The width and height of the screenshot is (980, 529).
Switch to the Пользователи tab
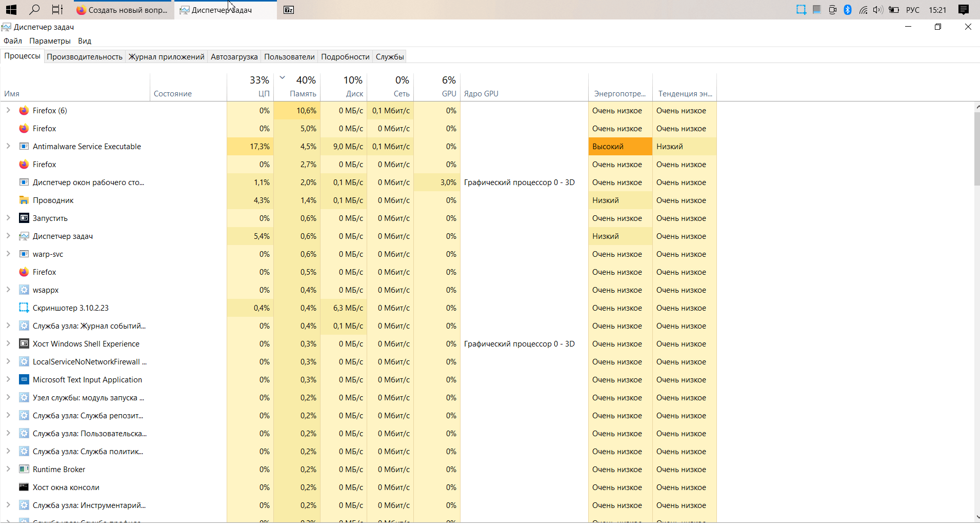(289, 57)
